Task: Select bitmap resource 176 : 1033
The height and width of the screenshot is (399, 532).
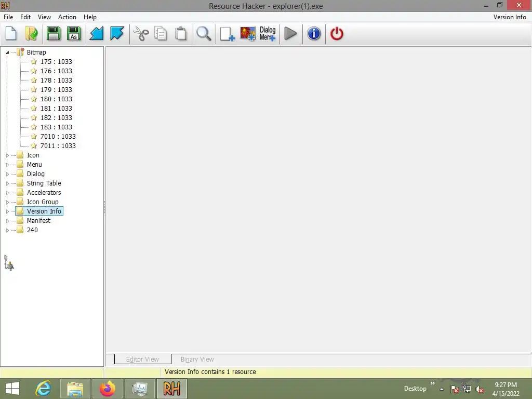Action: point(56,71)
